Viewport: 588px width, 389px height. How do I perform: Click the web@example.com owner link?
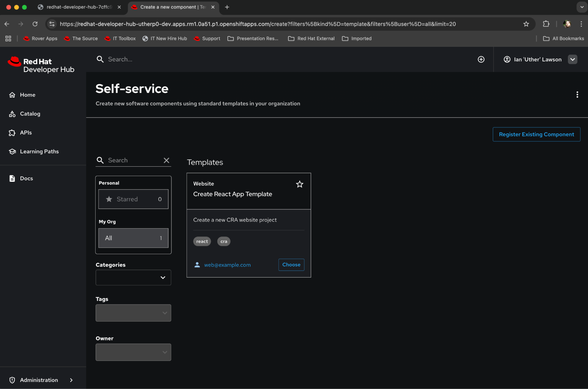coord(227,265)
